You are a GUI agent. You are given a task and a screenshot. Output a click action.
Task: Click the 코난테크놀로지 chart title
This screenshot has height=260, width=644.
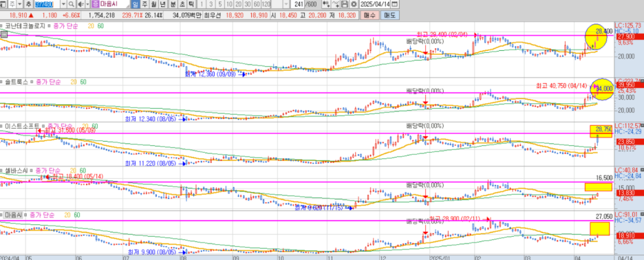coord(25,26)
